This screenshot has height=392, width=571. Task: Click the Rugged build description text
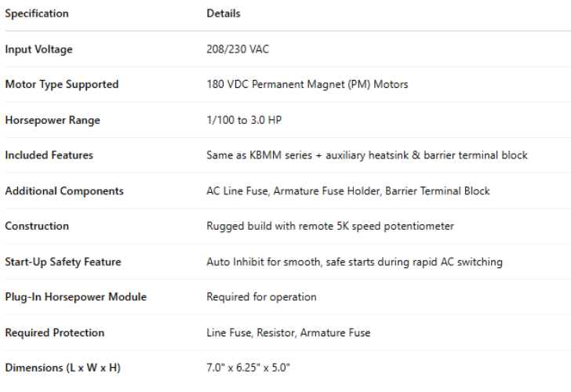click(x=329, y=227)
